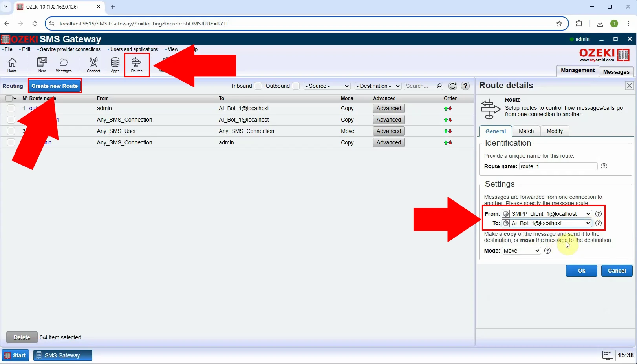This screenshot has width=637, height=364.
Task: Click the help icon beside From dropdown
Action: pyautogui.click(x=599, y=214)
